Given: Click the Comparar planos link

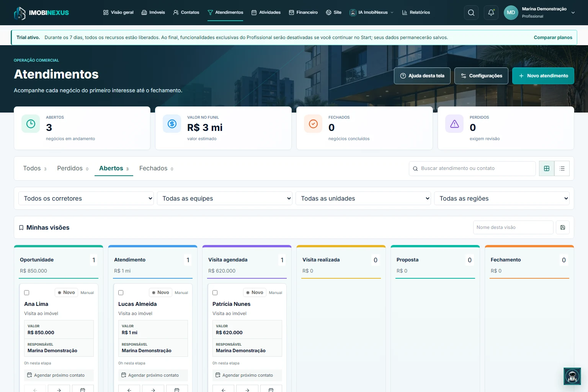Looking at the screenshot, I should click(553, 38).
